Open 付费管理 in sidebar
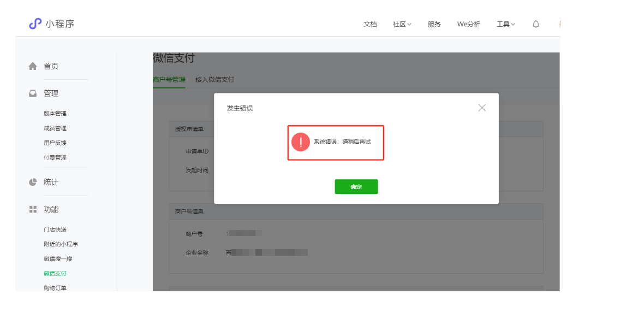This screenshot has height=335, width=644. (x=55, y=158)
